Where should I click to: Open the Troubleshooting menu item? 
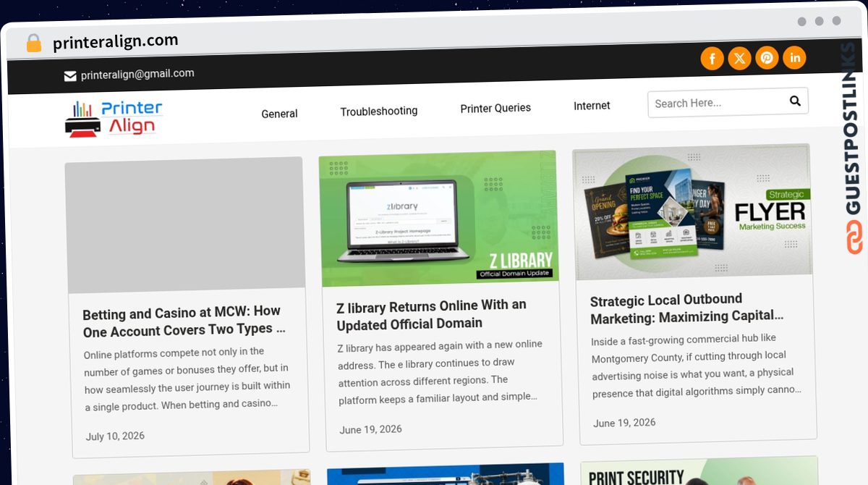(x=379, y=111)
